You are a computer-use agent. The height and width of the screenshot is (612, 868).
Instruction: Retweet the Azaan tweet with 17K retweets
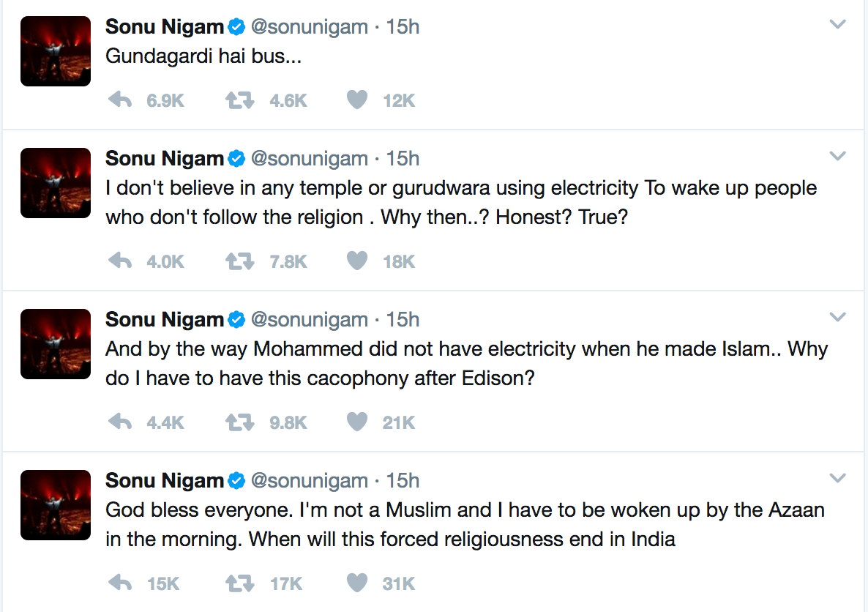click(240, 583)
